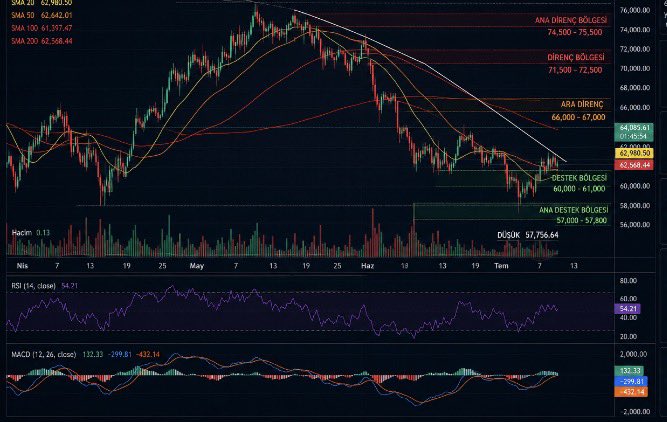Image resolution: width=667 pixels, height=422 pixels.
Task: Select the 71,500 - 72,500 range text
Action: pyautogui.click(x=575, y=70)
